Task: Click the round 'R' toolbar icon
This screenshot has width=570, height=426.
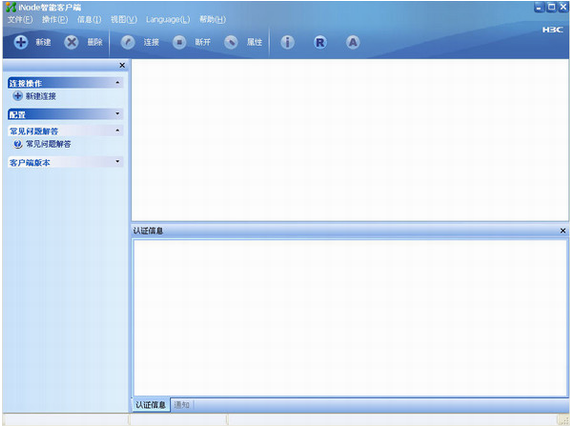Action: 320,42
